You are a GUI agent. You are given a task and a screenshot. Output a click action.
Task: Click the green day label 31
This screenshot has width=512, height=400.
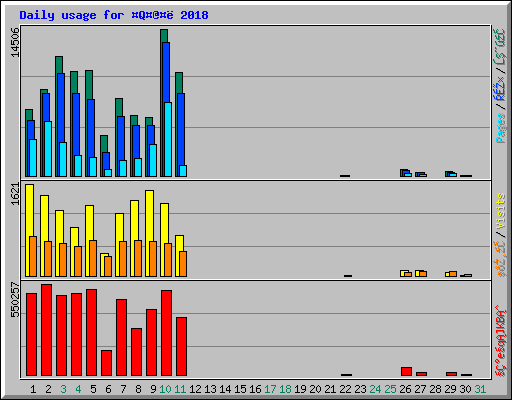[x=480, y=389]
